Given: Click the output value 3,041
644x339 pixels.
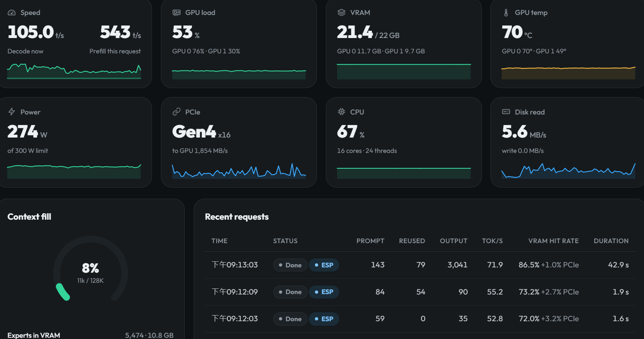Looking at the screenshot, I should point(458,265).
